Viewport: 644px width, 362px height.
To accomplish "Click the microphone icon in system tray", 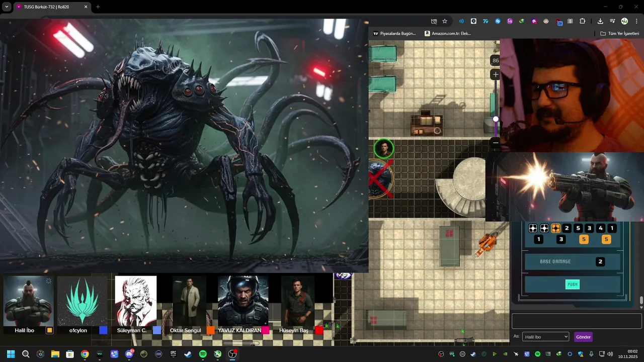I will (591, 354).
